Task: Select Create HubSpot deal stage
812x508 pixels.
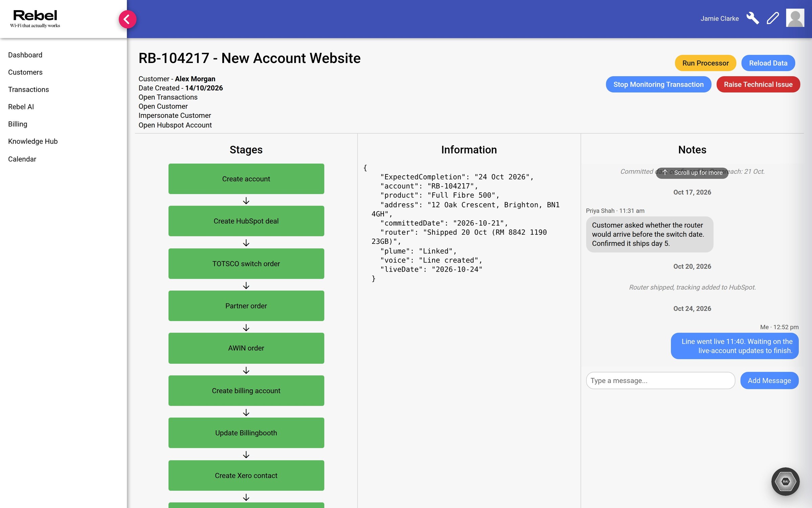Action: [x=246, y=221]
